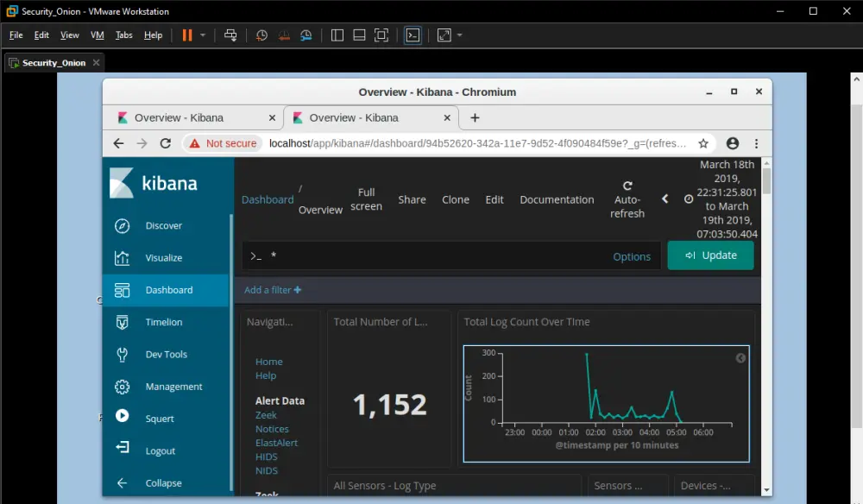This screenshot has width=863, height=504.
Task: Open a new Chromium tab
Action: [x=475, y=117]
